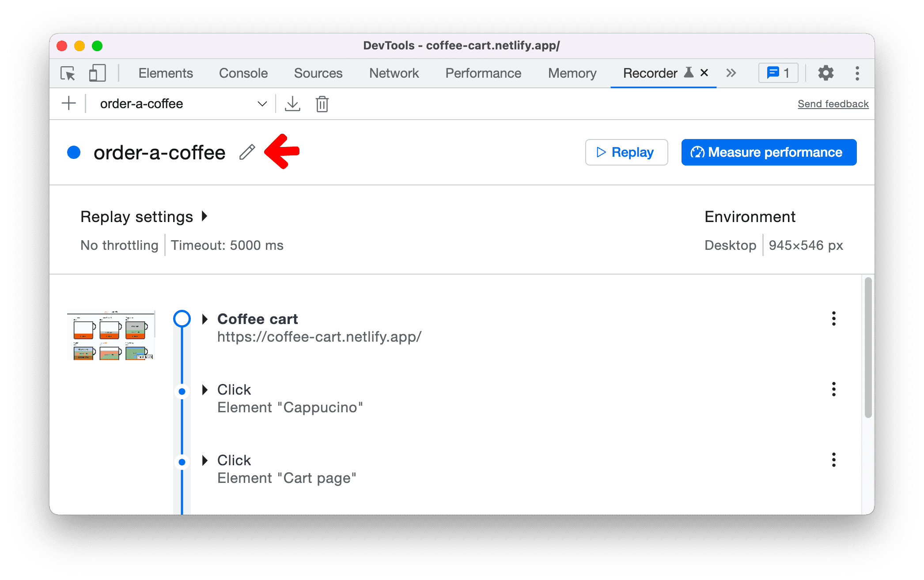924x580 pixels.
Task: Toggle the blue recording indicator dot
Action: (76, 151)
